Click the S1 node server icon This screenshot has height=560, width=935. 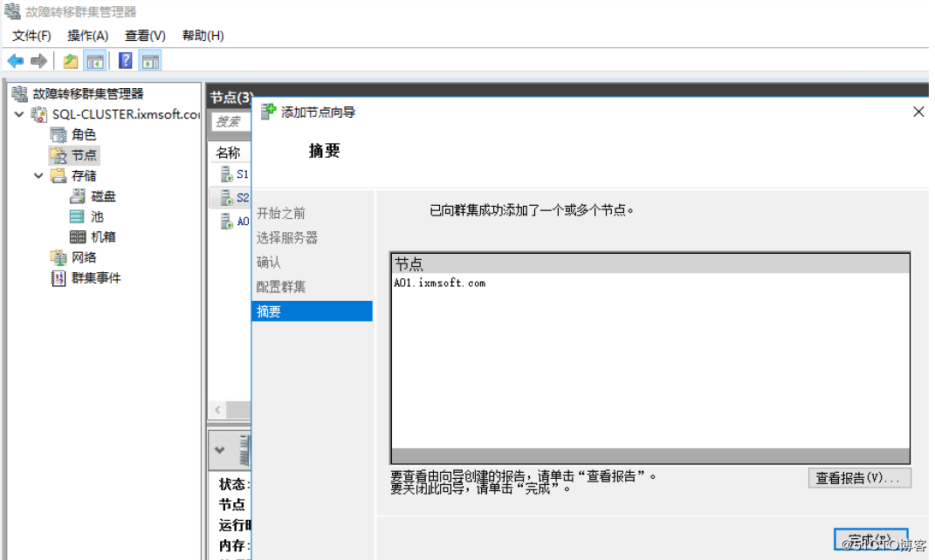click(x=226, y=174)
